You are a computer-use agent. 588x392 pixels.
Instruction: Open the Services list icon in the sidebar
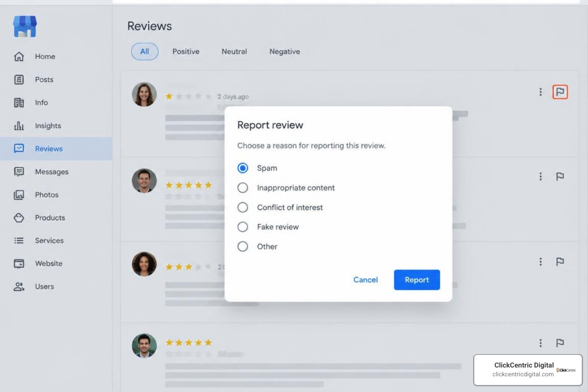[19, 240]
